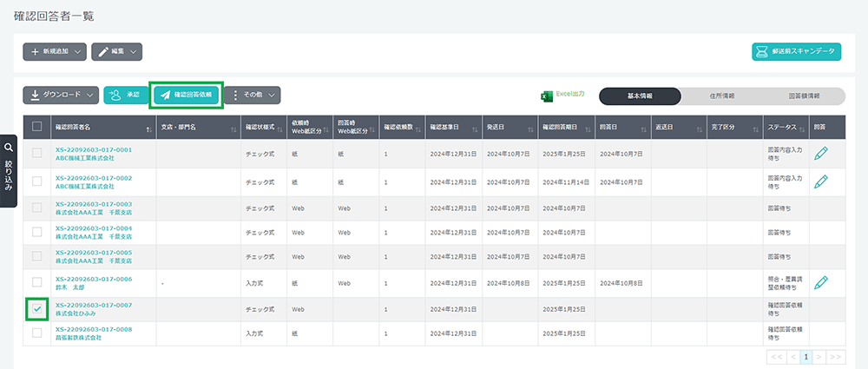868x369 pixels.
Task: Click pencil icon for XS-22092603-017-0001 row
Action: pos(821,154)
